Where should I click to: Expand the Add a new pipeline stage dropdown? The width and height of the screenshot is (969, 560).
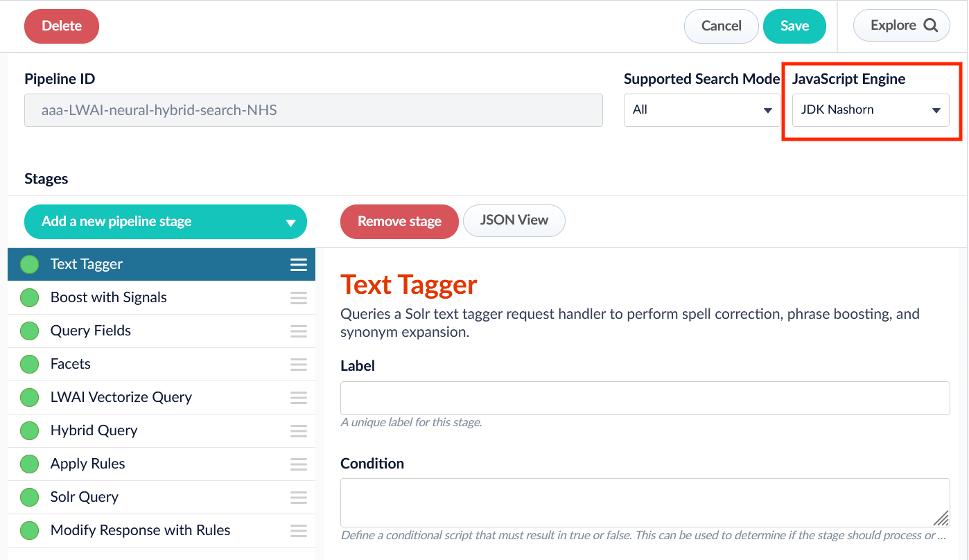coord(166,222)
